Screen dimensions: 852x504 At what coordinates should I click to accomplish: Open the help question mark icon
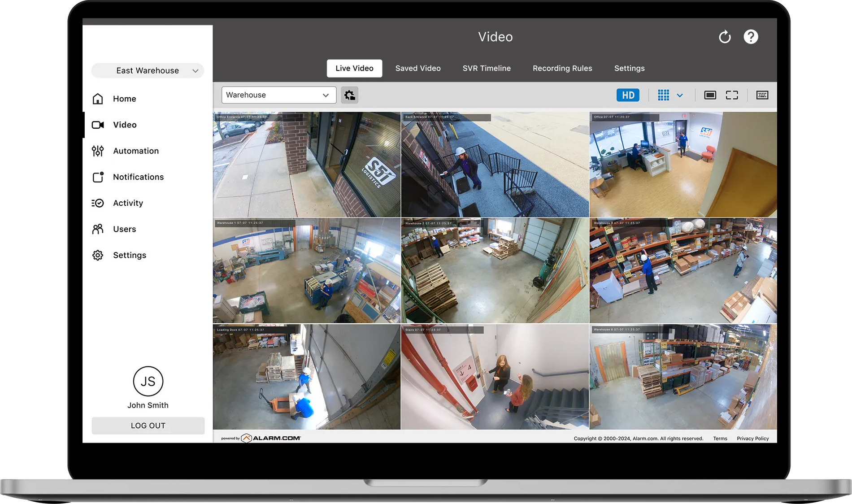coord(751,37)
